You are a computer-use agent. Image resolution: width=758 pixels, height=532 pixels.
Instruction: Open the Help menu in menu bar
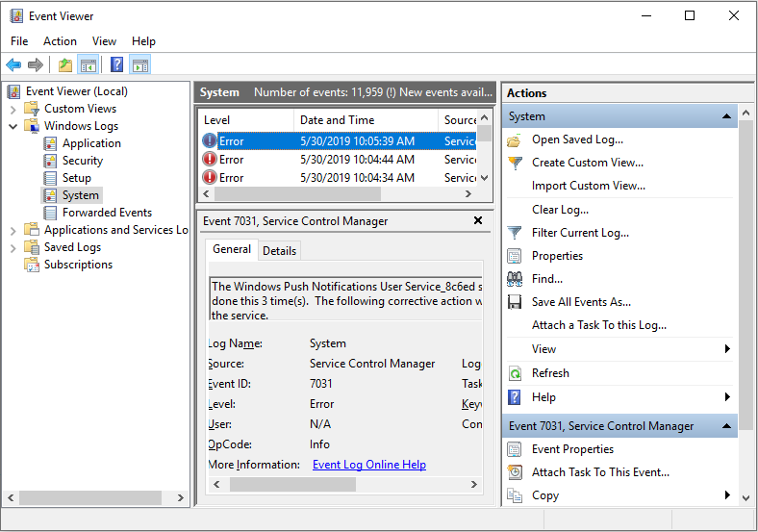pyautogui.click(x=143, y=41)
